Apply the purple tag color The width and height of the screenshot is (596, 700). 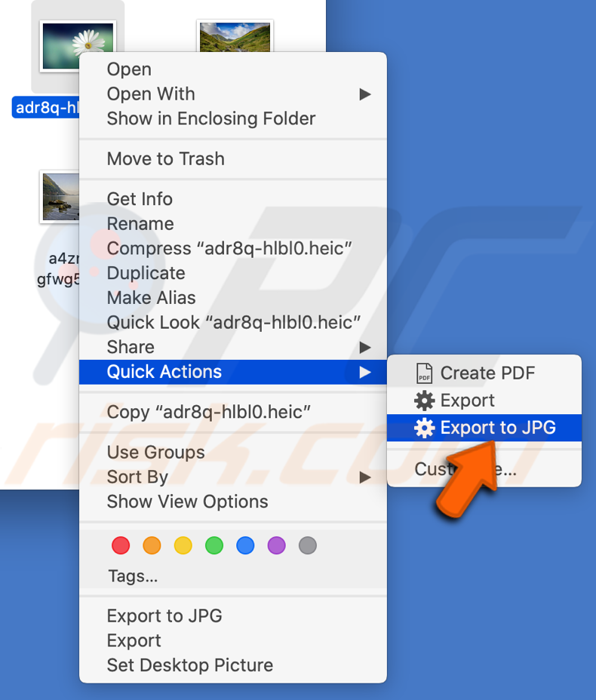[276, 545]
